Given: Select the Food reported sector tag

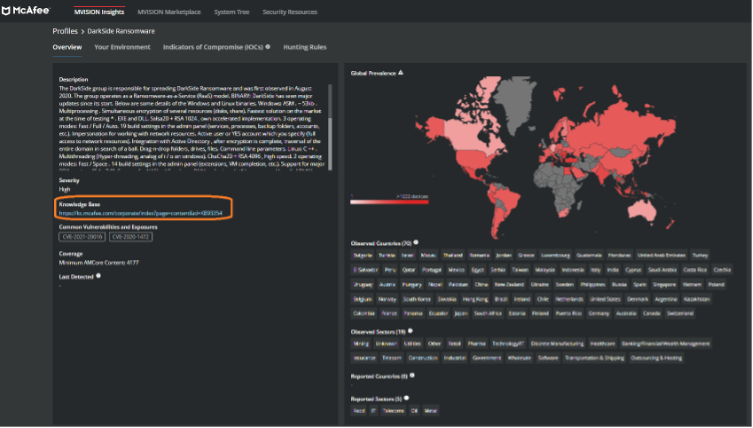Looking at the screenshot, I should (359, 411).
